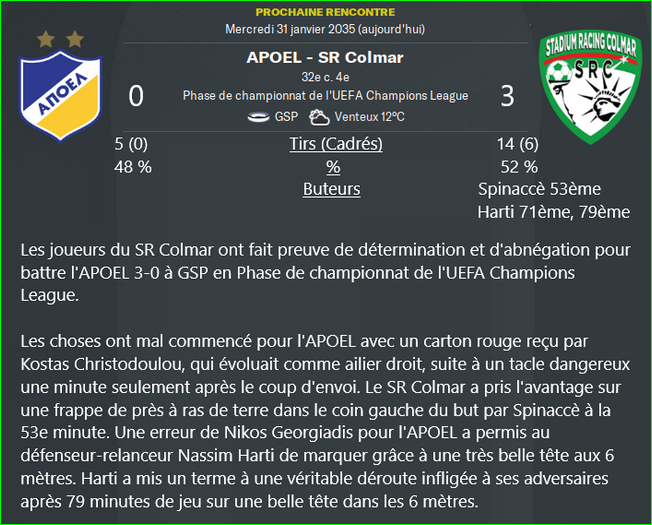The width and height of the screenshot is (652, 525).
Task: Click the SR Colmar 14 (6) shots value
Action: pyautogui.click(x=518, y=144)
